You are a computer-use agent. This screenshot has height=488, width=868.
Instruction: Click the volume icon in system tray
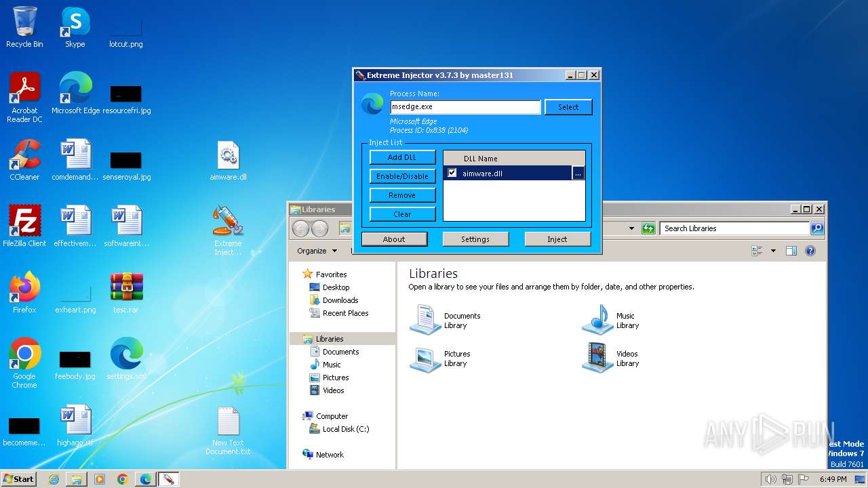[770, 479]
